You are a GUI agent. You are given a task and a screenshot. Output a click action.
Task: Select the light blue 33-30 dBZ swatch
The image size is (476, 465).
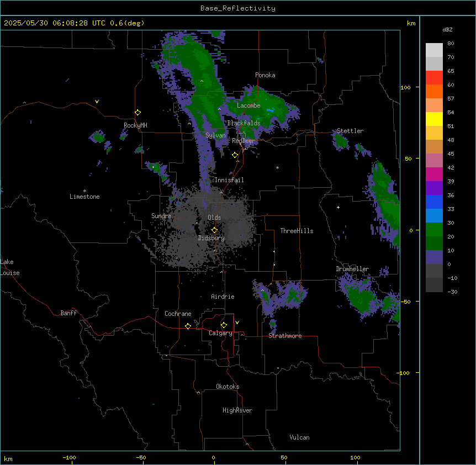(434, 216)
